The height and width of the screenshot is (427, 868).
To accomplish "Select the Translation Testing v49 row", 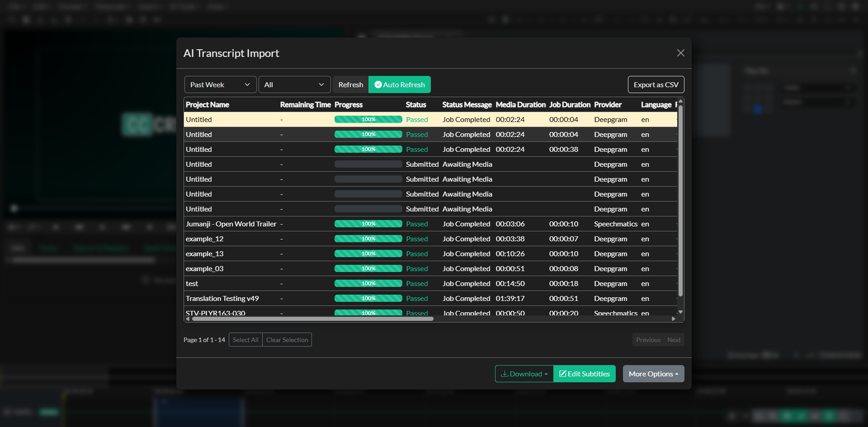I will pos(430,298).
